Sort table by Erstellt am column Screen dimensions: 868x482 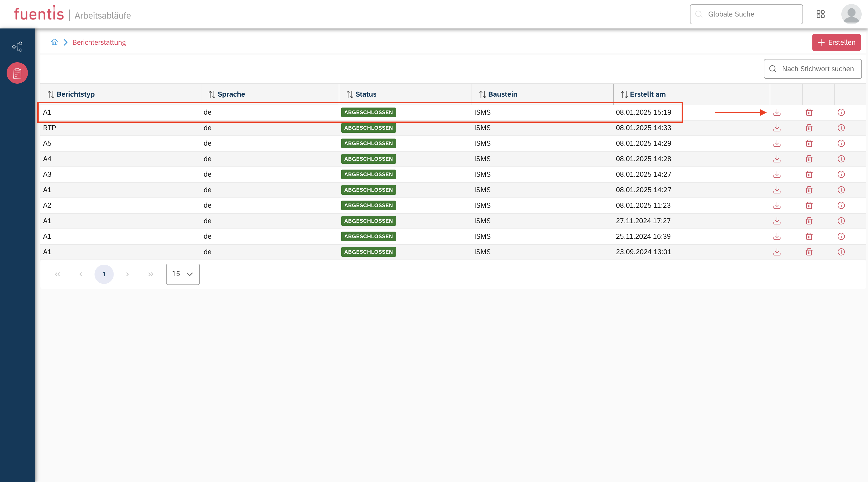pos(643,94)
